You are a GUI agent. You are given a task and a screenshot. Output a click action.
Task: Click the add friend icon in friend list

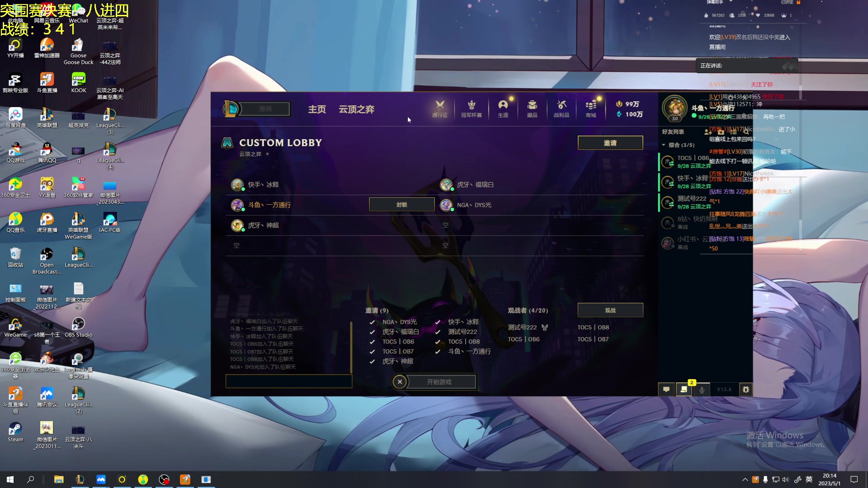pyautogui.click(x=708, y=132)
